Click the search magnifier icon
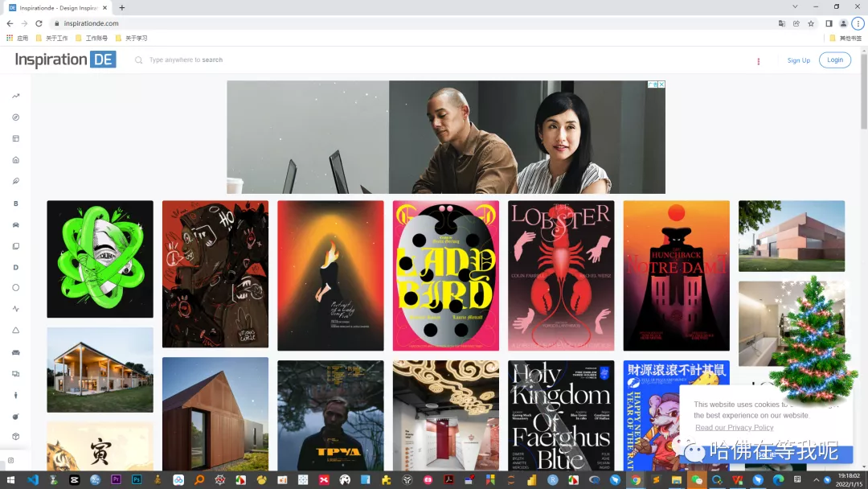The height and width of the screenshot is (489, 868). [138, 60]
